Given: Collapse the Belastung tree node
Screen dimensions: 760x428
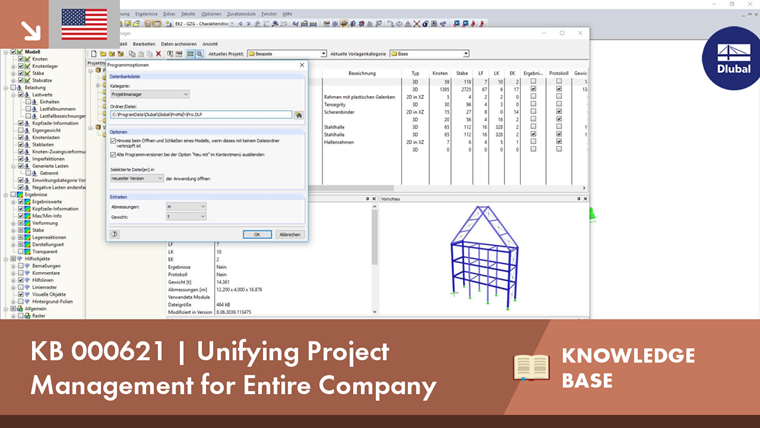Looking at the screenshot, I should coord(6,88).
